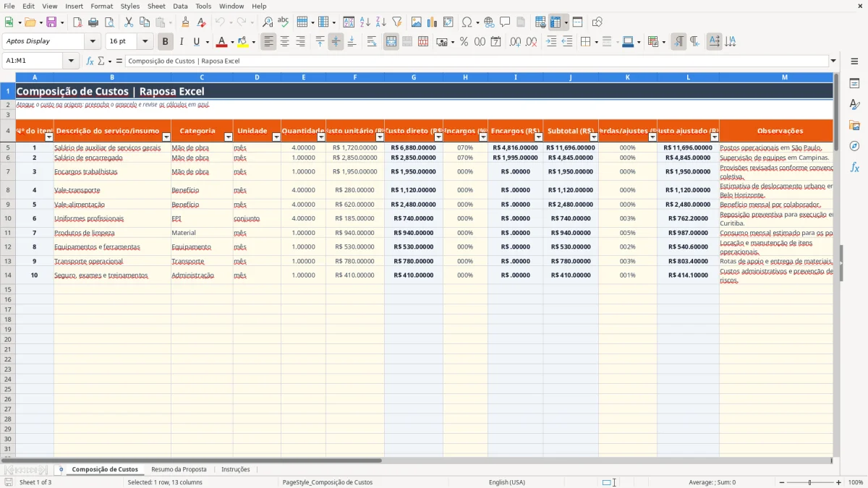Insert a comment

[x=505, y=22]
